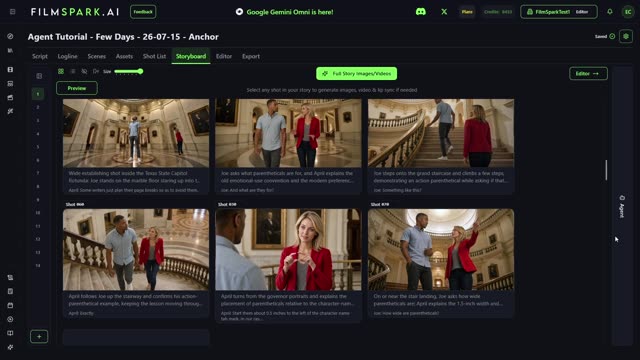The width and height of the screenshot is (640, 360).
Task: Open Shot 060 thumbnail image
Action: (136, 250)
